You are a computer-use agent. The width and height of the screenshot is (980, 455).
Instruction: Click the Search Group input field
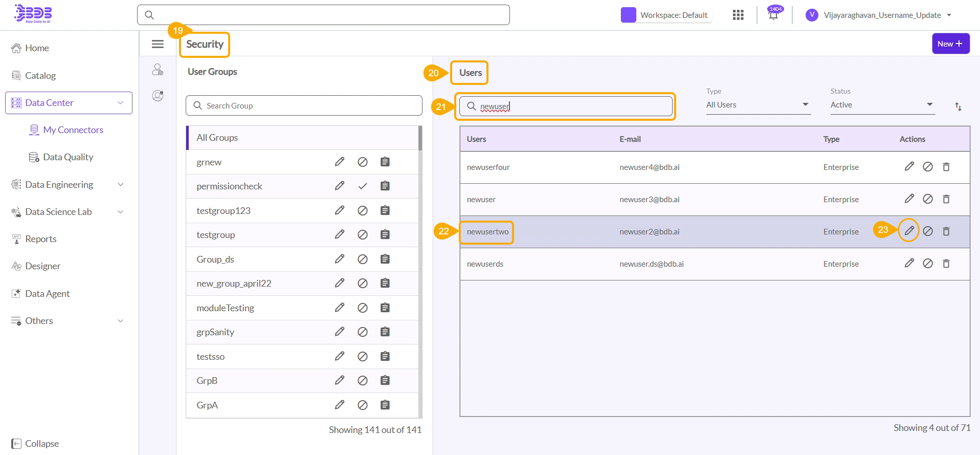(x=304, y=105)
